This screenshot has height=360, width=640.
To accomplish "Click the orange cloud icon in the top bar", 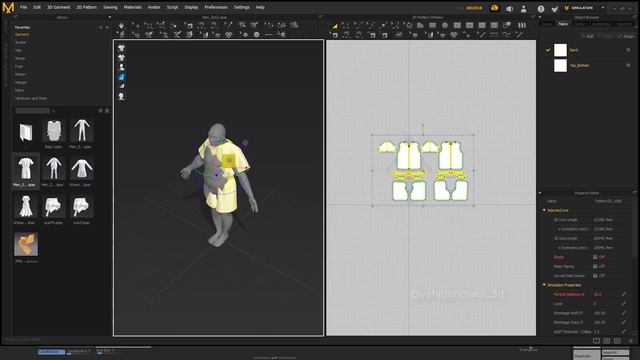I will tap(495, 8).
